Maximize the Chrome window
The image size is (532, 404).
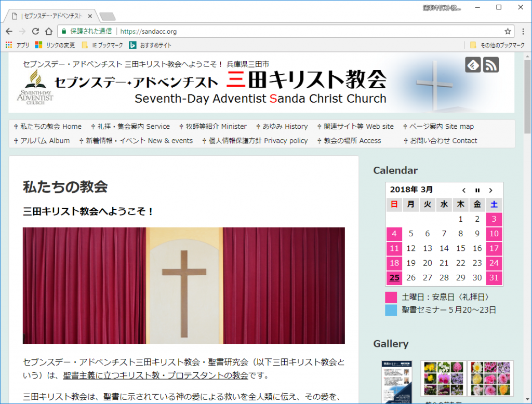tap(499, 7)
